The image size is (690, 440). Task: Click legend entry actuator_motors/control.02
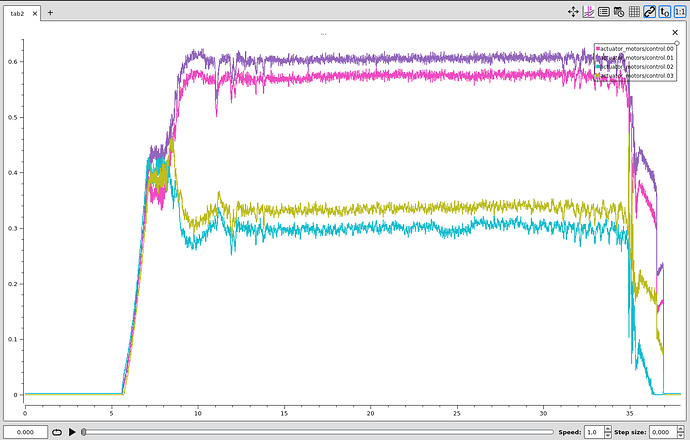[637, 67]
